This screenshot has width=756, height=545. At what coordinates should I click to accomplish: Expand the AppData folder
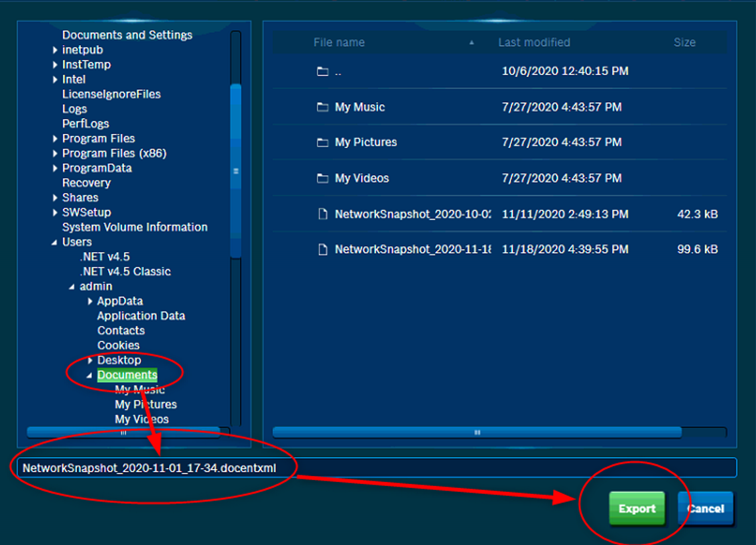tap(90, 301)
